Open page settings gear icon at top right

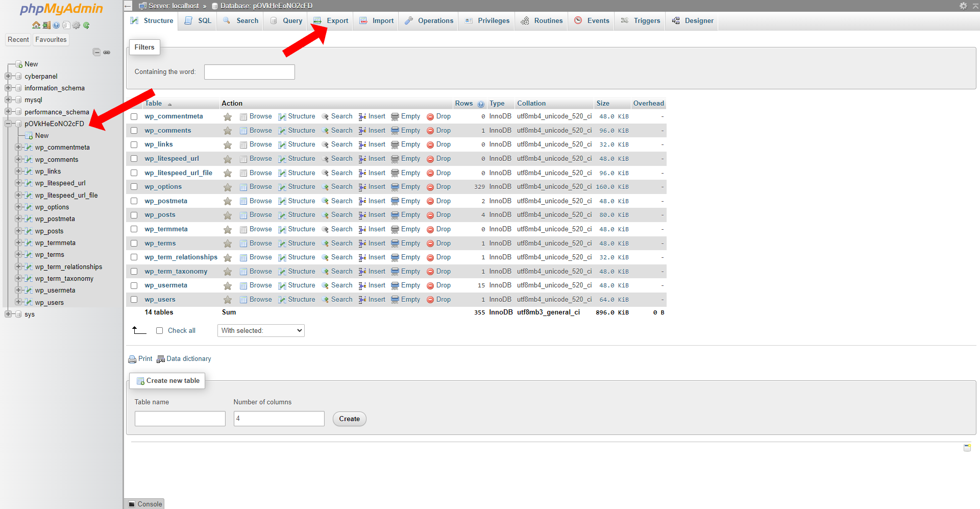[x=963, y=6]
